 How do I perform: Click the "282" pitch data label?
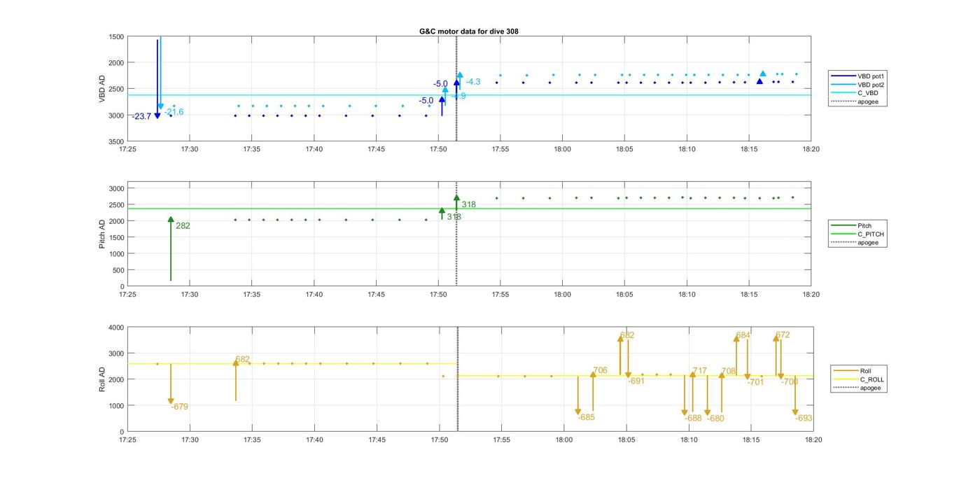tap(183, 226)
